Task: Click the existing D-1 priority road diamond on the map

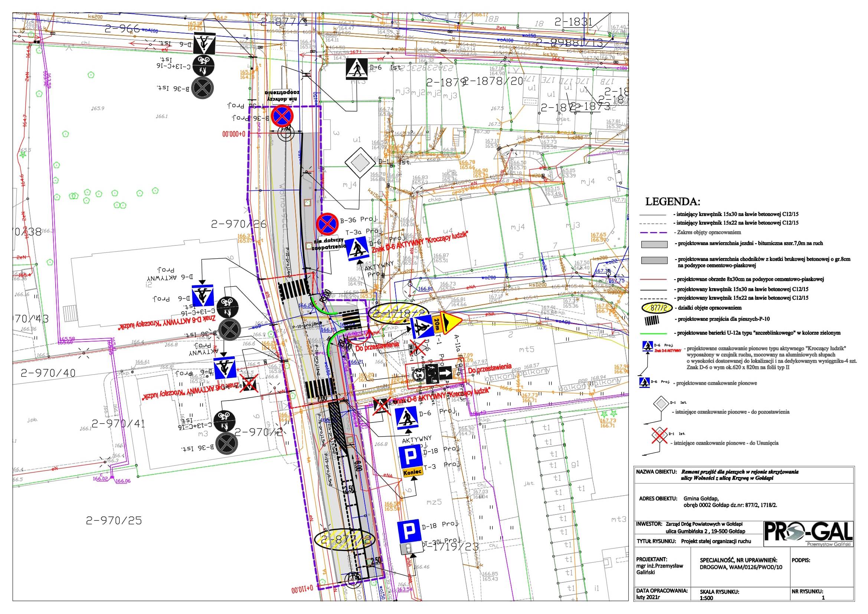Action: pos(360,163)
